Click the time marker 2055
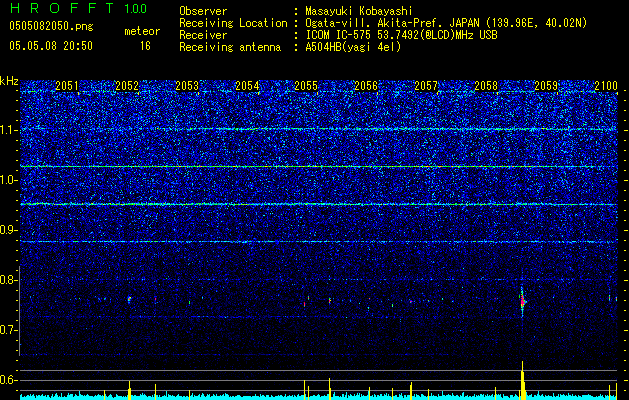629x400 pixels. click(x=306, y=86)
